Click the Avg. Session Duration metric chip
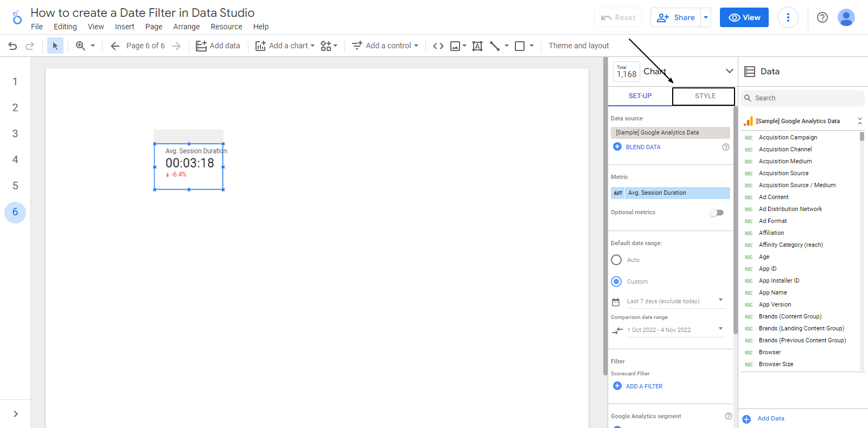This screenshot has width=868, height=428. click(671, 193)
